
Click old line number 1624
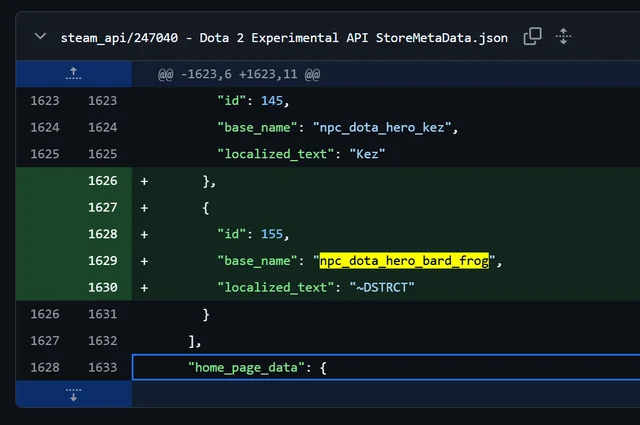click(45, 127)
